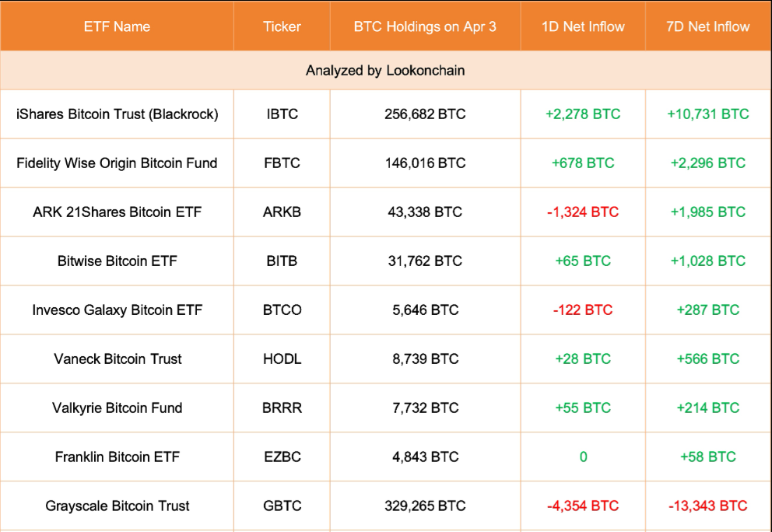Click Valkyrie Bitcoin Fund holdings 7,732 BTC
Image resolution: width=772 pixels, height=532 pixels.
coord(425,408)
